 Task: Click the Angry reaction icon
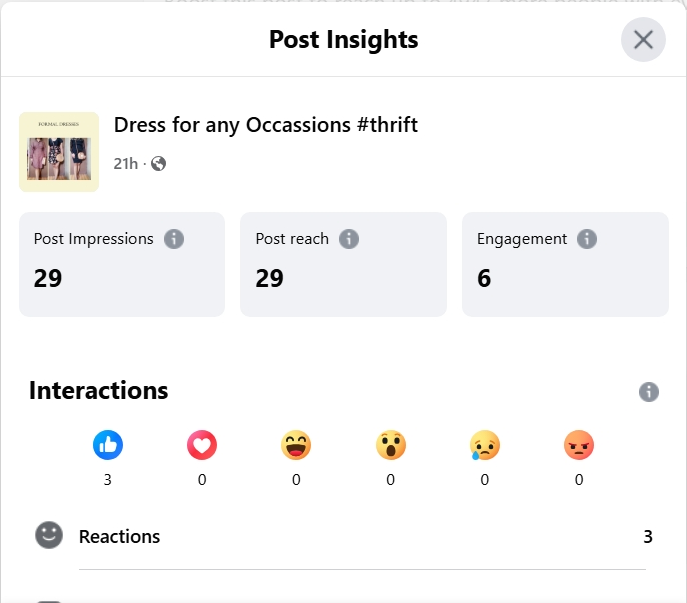(579, 445)
